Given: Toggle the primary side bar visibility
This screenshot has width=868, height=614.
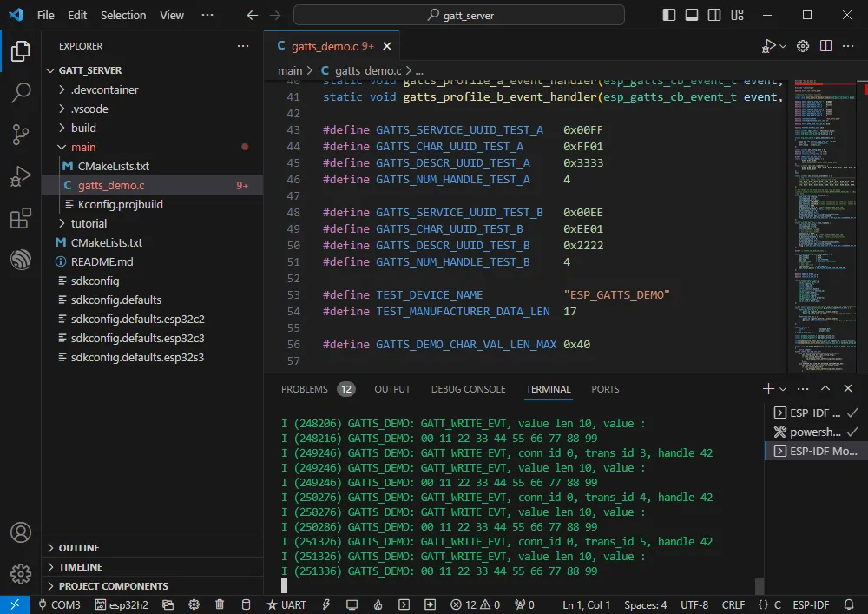Looking at the screenshot, I should [x=669, y=15].
